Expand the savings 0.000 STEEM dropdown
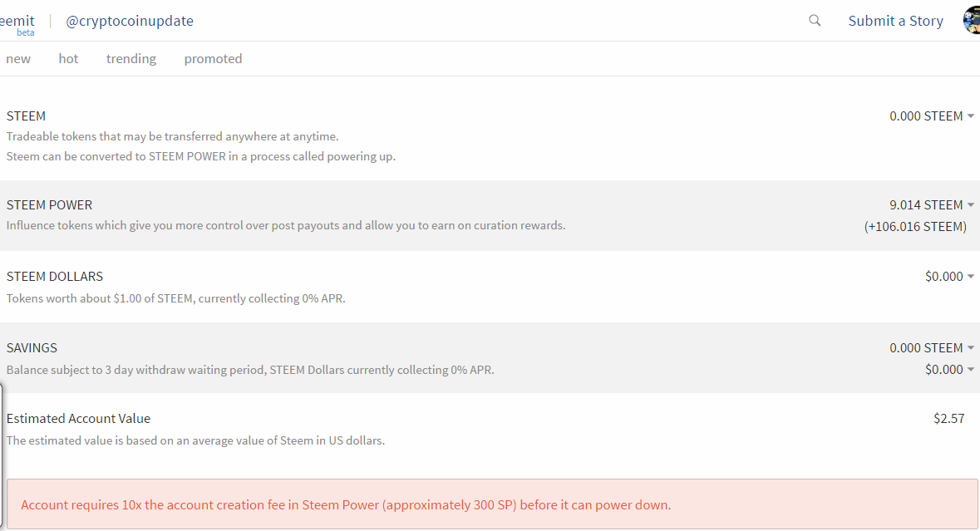Viewport: 980px width, 531px height. click(932, 348)
